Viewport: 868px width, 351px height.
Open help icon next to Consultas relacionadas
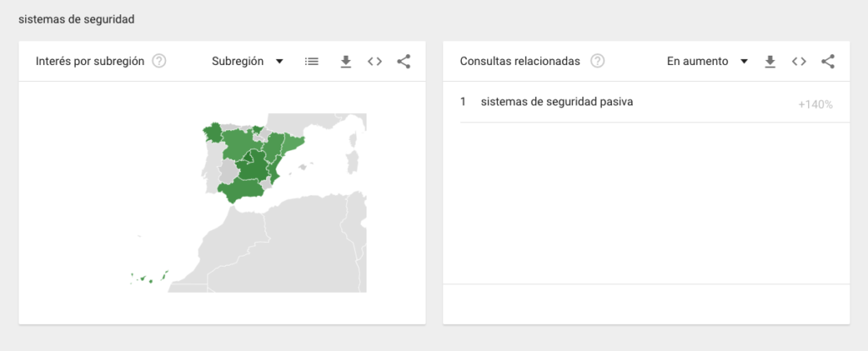(597, 62)
